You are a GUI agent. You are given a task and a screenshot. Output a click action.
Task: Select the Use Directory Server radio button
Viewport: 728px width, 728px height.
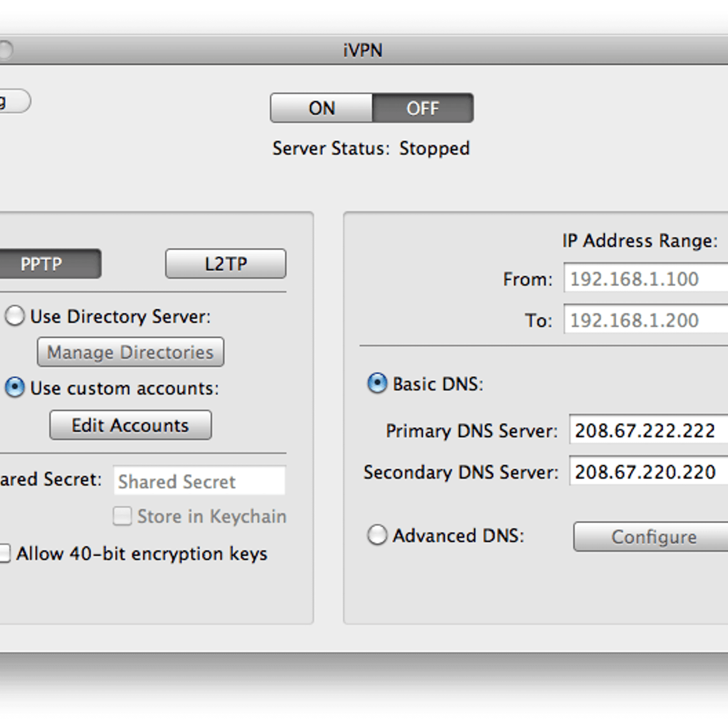click(x=15, y=316)
